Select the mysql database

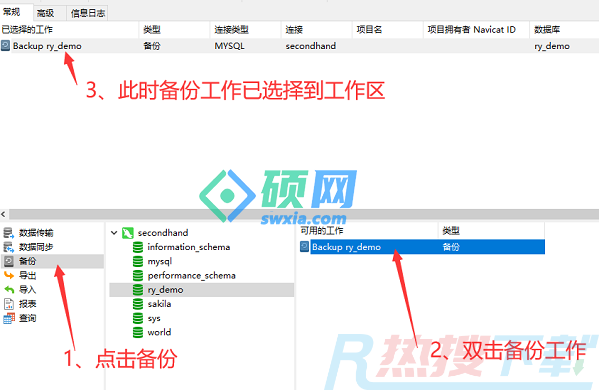(x=160, y=261)
